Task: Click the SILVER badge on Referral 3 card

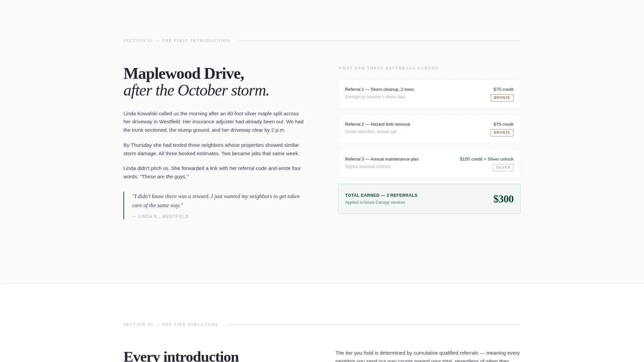Action: pos(503,168)
